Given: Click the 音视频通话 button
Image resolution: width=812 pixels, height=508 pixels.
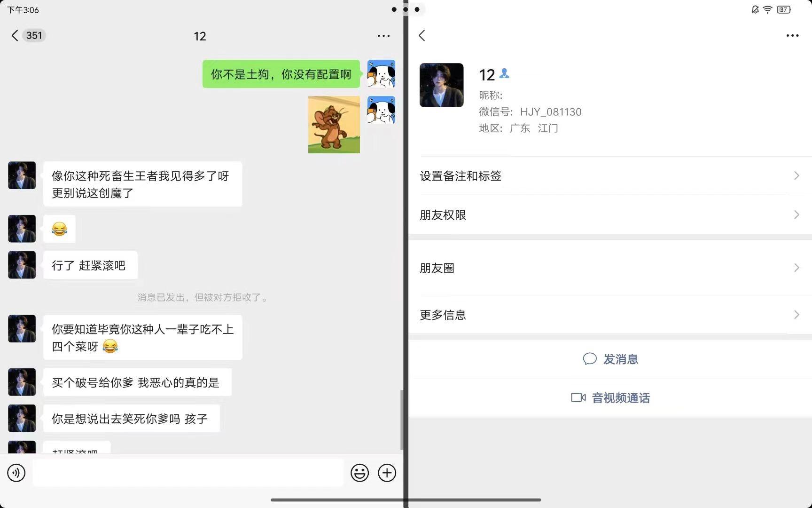Looking at the screenshot, I should point(610,397).
